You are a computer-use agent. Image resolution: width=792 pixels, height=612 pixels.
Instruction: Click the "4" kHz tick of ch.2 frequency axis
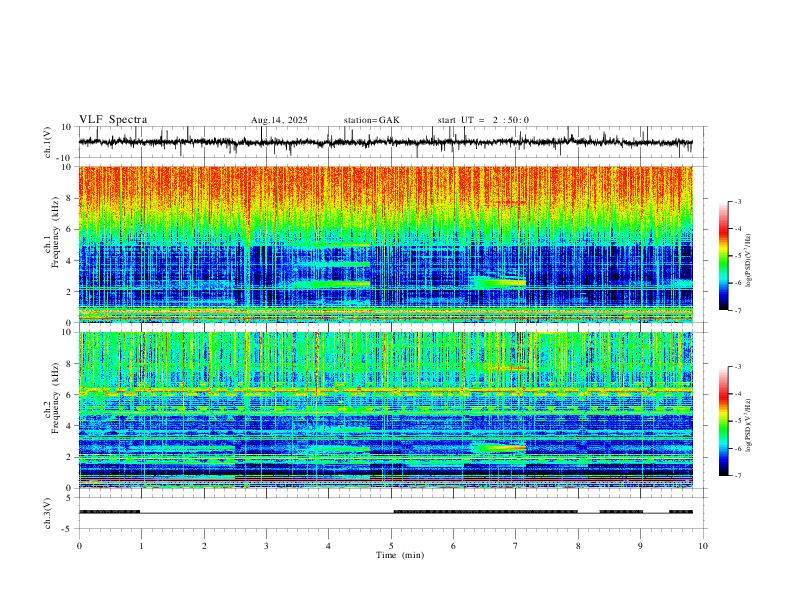click(70, 426)
